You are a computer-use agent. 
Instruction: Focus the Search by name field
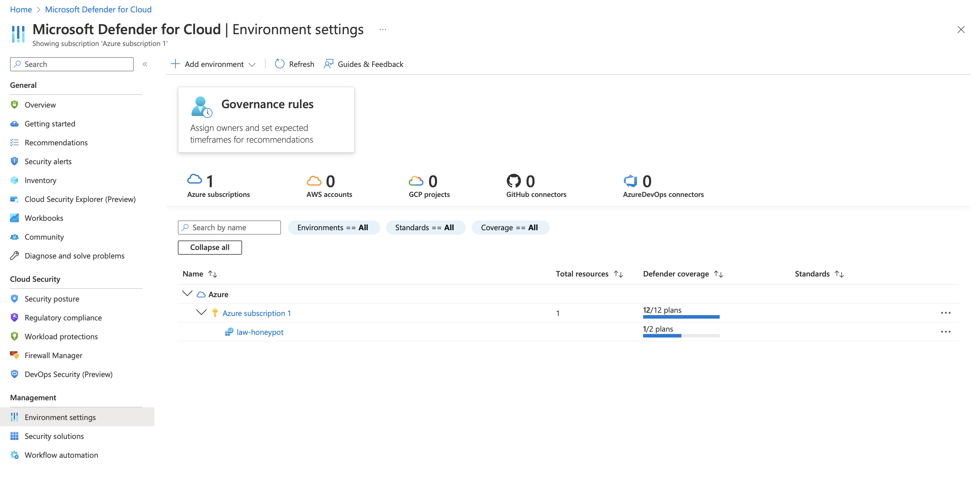coord(229,227)
